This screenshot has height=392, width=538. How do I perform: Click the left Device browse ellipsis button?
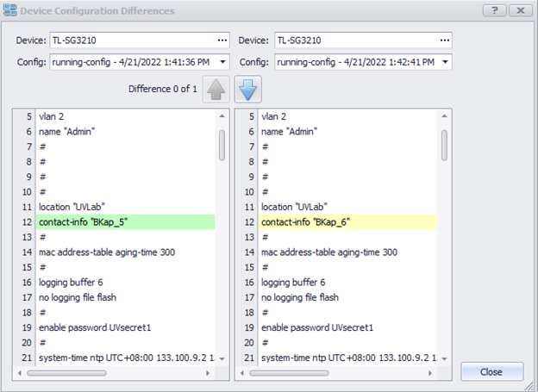tap(222, 40)
